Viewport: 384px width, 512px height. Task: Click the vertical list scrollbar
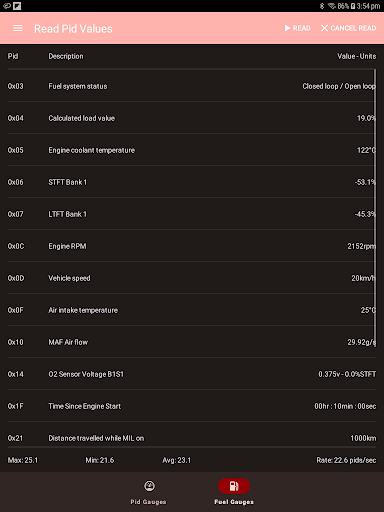[x=375, y=208]
